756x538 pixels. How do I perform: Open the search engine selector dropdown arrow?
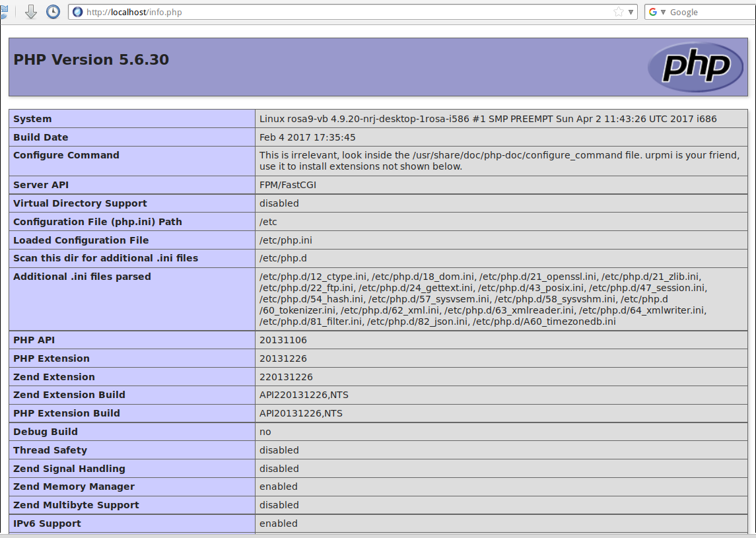[663, 12]
